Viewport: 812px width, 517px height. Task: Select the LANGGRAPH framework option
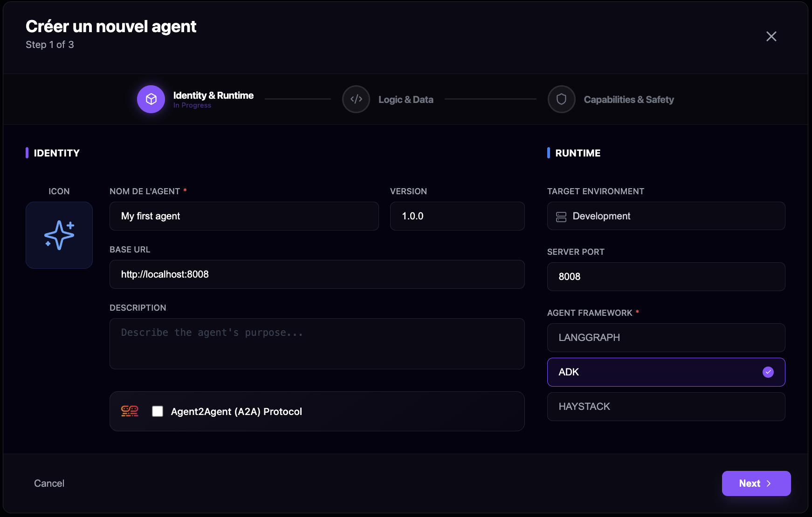[x=666, y=338]
